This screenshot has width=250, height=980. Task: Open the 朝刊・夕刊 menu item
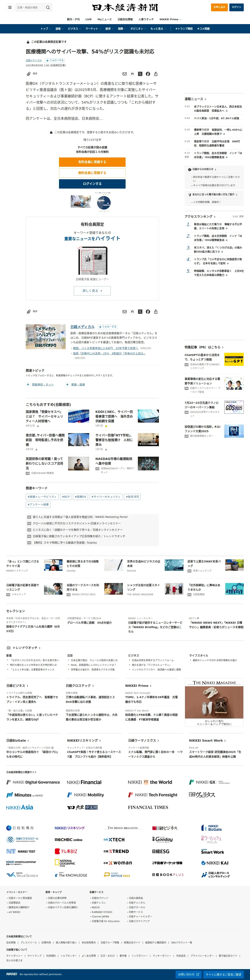click(x=74, y=19)
